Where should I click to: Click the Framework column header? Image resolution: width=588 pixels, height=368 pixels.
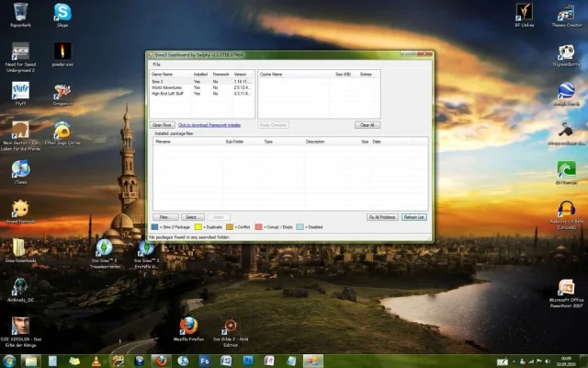tap(221, 75)
